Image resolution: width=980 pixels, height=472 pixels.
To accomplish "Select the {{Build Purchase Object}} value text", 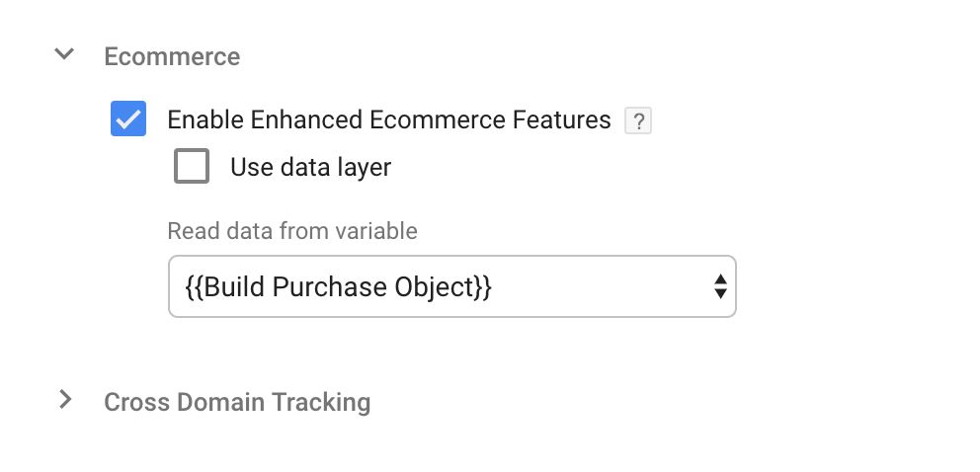I will (338, 286).
